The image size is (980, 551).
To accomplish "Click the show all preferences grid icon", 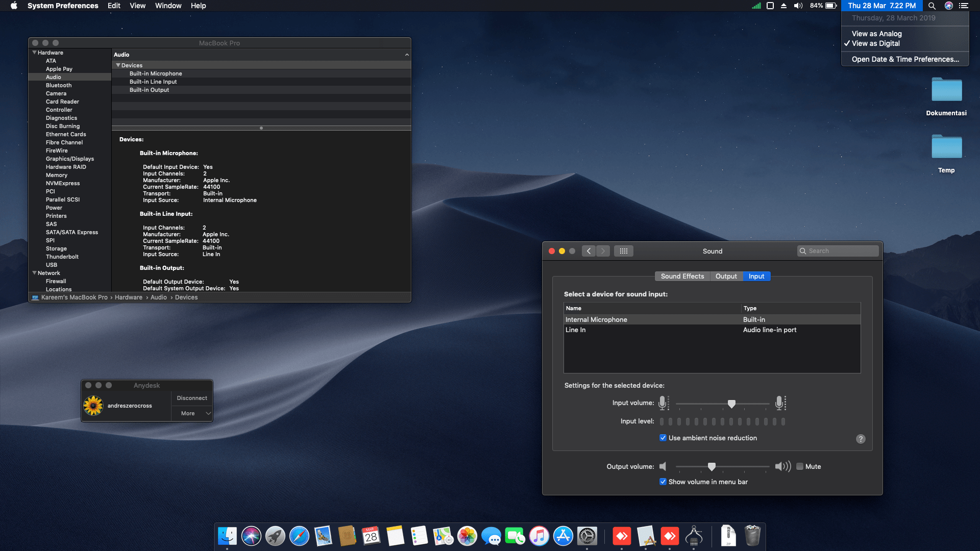I will click(x=623, y=251).
